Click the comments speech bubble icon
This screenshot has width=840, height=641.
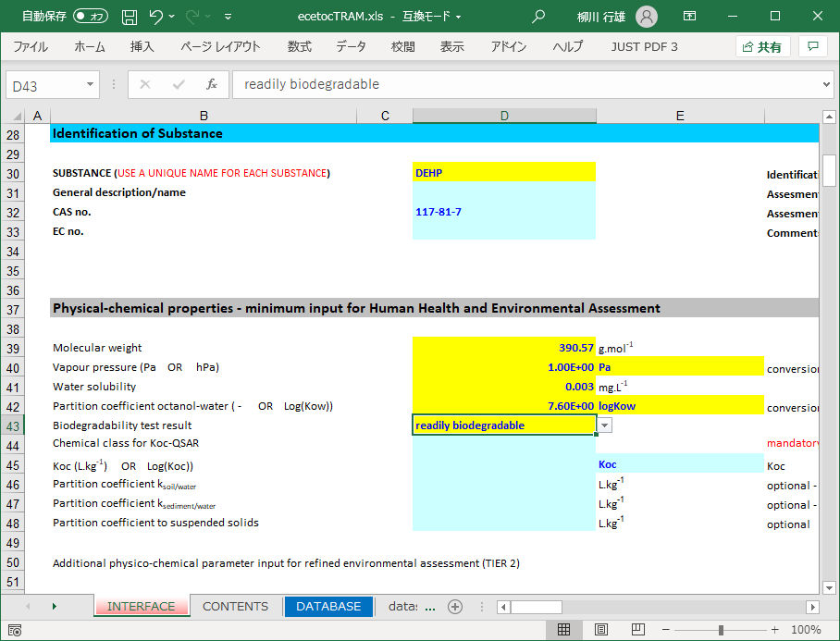[x=812, y=46]
